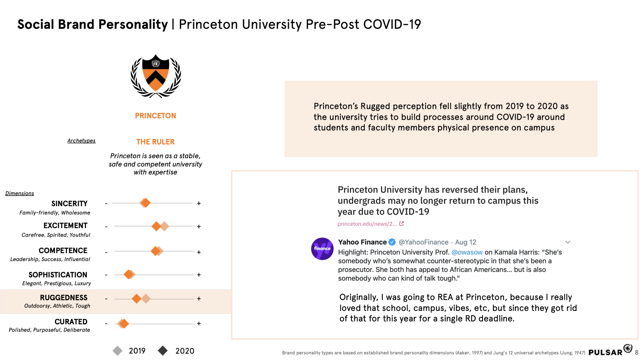644x362 pixels.
Task: Click the @owasow mention link
Action: 467,252
